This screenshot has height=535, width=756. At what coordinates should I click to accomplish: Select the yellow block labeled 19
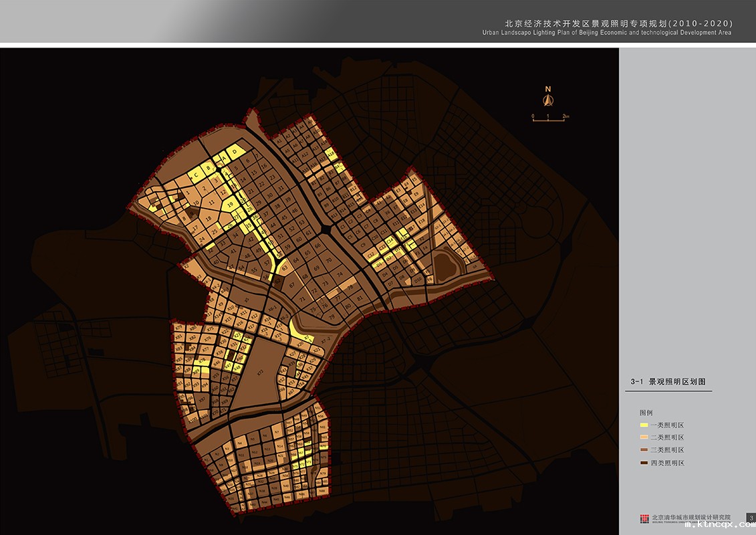[230, 205]
